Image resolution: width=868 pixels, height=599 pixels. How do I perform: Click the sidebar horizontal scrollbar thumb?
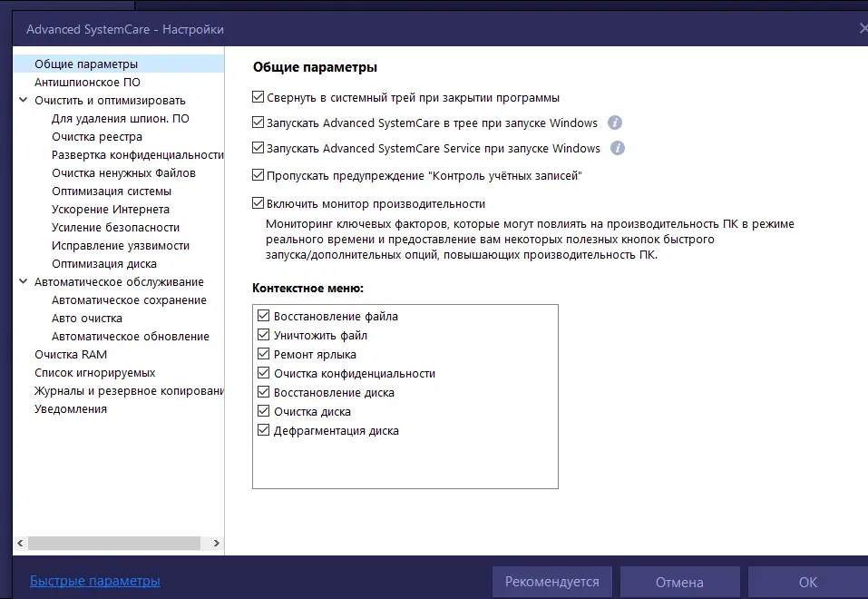point(114,543)
